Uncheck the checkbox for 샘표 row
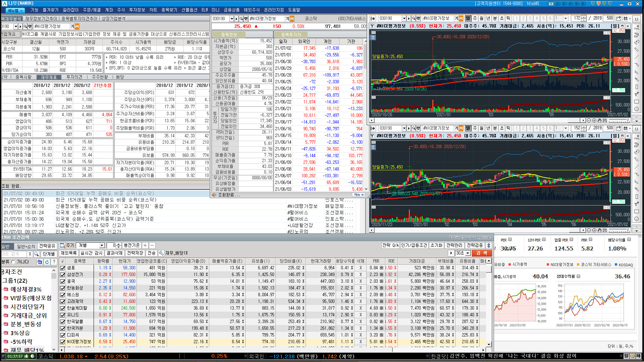Screen dimensions: 644x362 [62, 268]
